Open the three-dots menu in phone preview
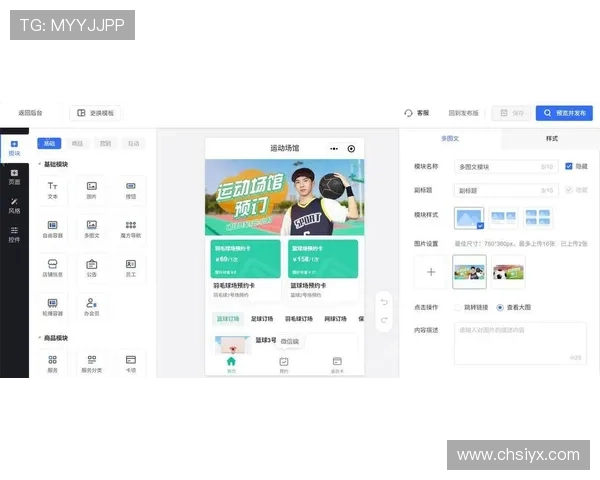The width and height of the screenshot is (600, 480). (334, 149)
